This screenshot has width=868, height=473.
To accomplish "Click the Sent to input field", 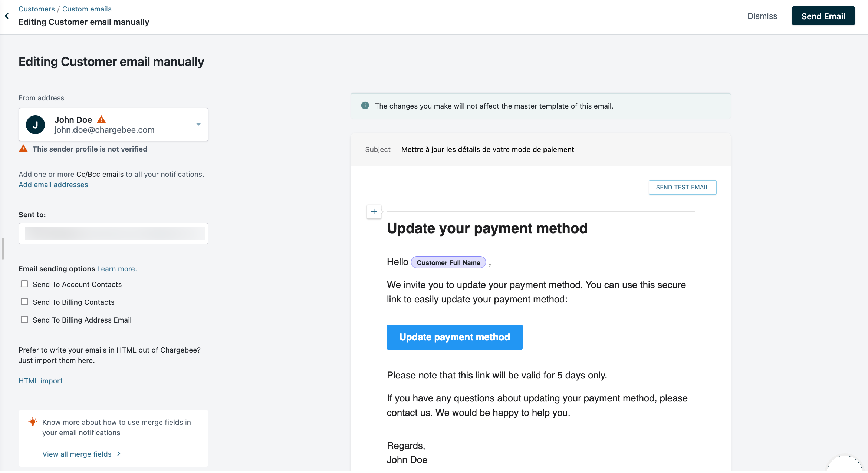I will pyautogui.click(x=114, y=234).
